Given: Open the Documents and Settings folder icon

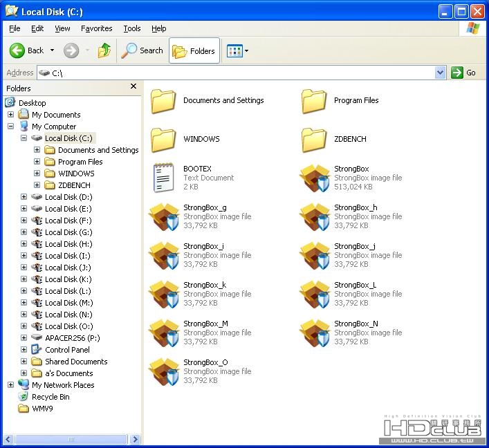Looking at the screenshot, I should [x=163, y=101].
